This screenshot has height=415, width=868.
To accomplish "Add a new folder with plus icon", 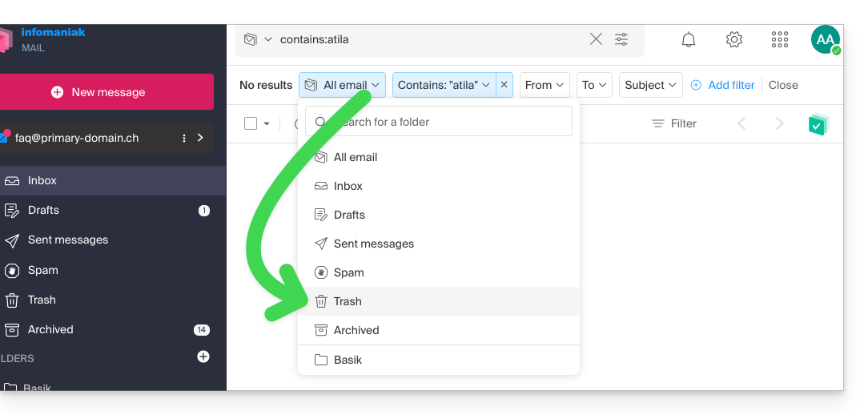I will pyautogui.click(x=203, y=357).
